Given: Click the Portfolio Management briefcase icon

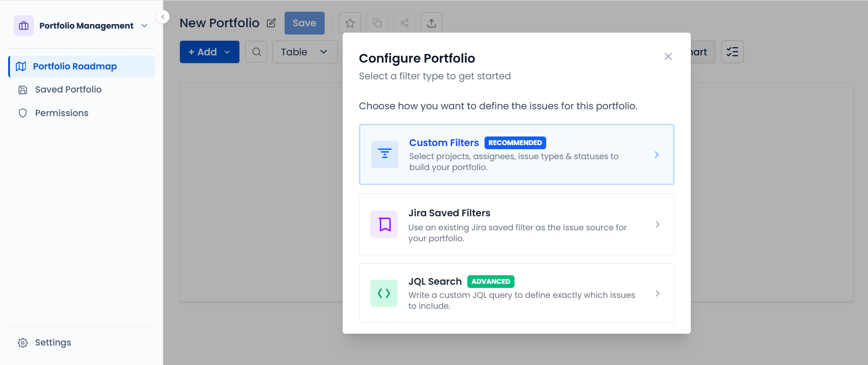Looking at the screenshot, I should pyautogui.click(x=24, y=26).
